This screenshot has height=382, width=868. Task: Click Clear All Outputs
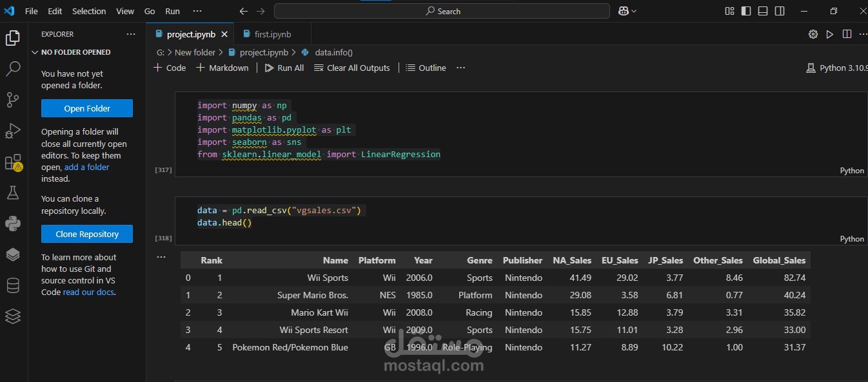(x=352, y=68)
